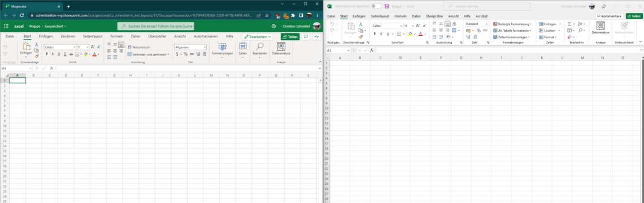This screenshot has height=203, width=644.
Task: Open Calibri font dropdown in Excel web
Action: coord(60,47)
